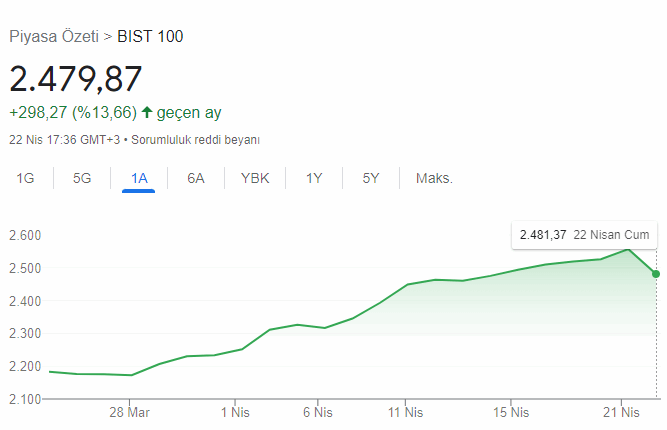This screenshot has width=667, height=430.
Task: Switch chart to YBK range
Action: [x=255, y=178]
